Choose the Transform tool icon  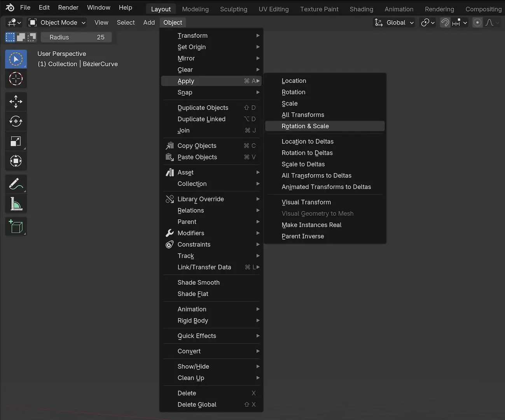click(16, 161)
